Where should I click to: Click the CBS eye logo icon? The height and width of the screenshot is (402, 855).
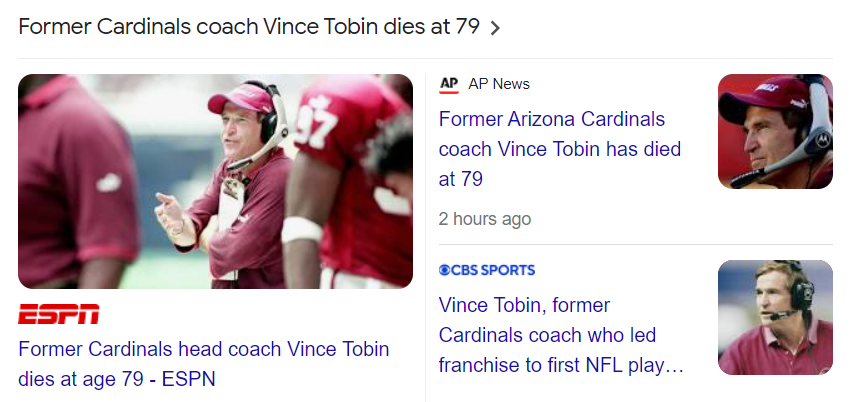pyautogui.click(x=445, y=270)
